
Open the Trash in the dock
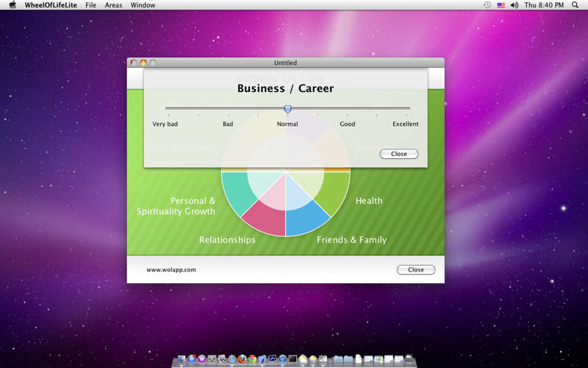(409, 359)
